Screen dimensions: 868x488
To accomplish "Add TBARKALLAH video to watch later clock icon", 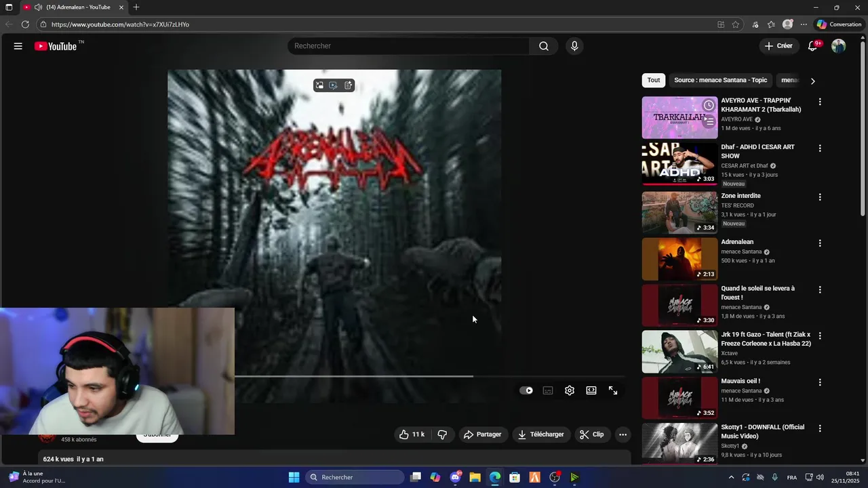I will coord(709,105).
